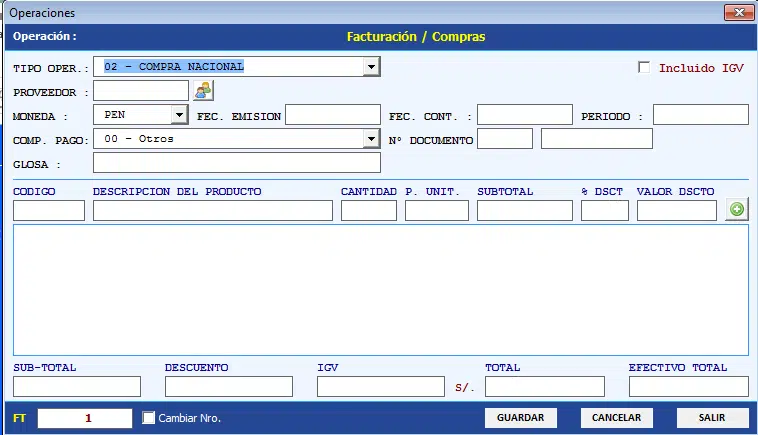Click the SALIR button
The image size is (758, 435).
[712, 418]
